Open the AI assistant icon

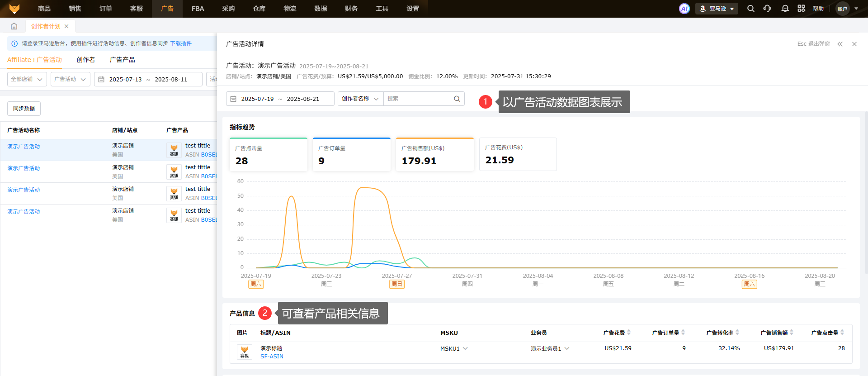click(684, 9)
